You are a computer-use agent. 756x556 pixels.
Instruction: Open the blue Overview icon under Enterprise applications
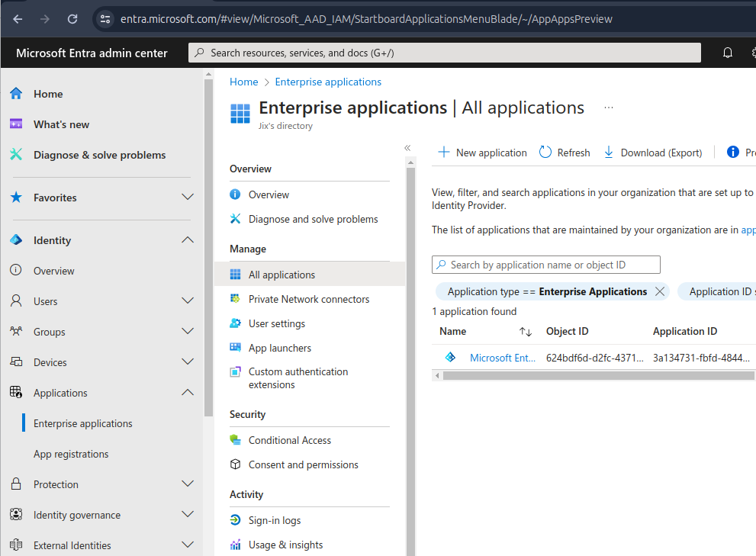tap(235, 194)
